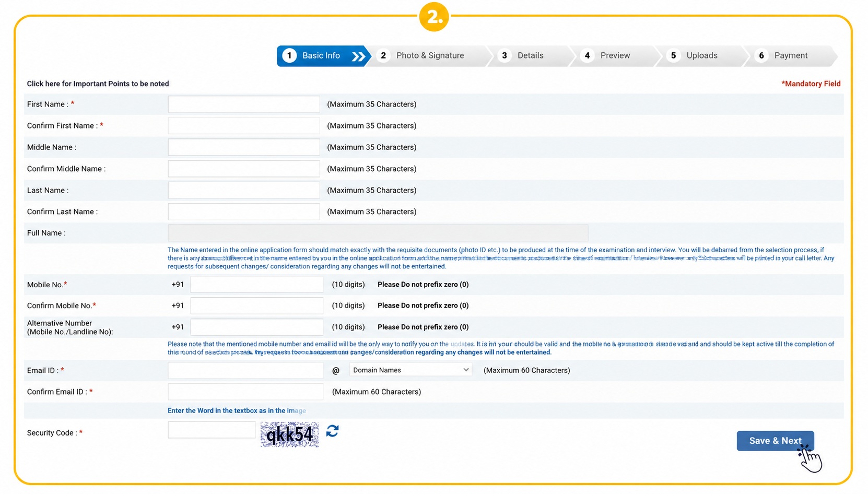The width and height of the screenshot is (868, 494).
Task: Click the Confirm Email ID field
Action: (x=245, y=392)
